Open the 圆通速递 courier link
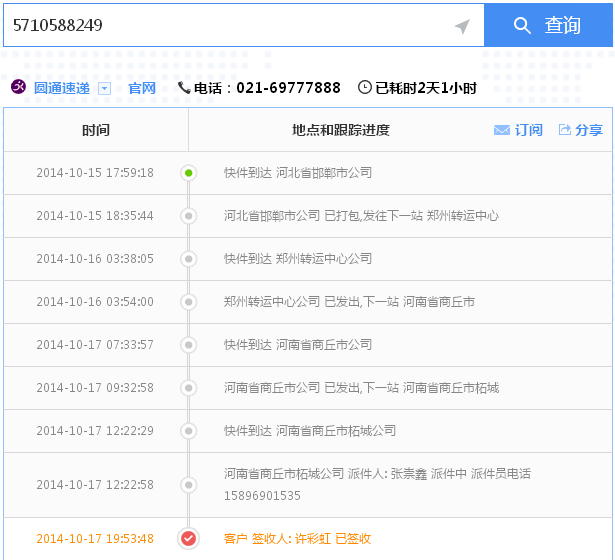Screen dimensions: 615x560 62,88
